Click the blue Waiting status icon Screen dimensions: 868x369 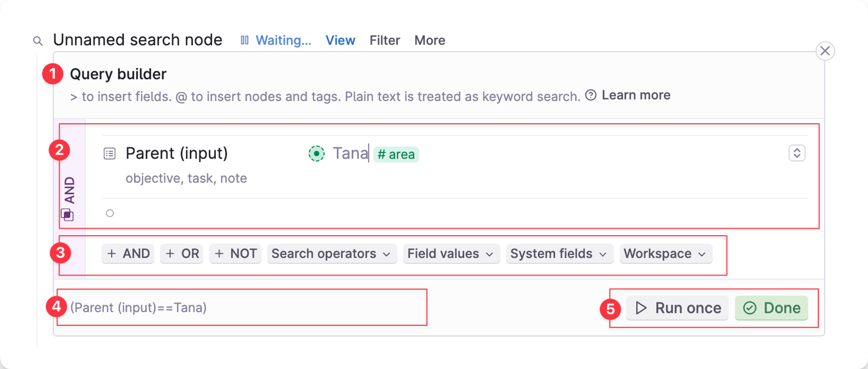click(x=245, y=40)
